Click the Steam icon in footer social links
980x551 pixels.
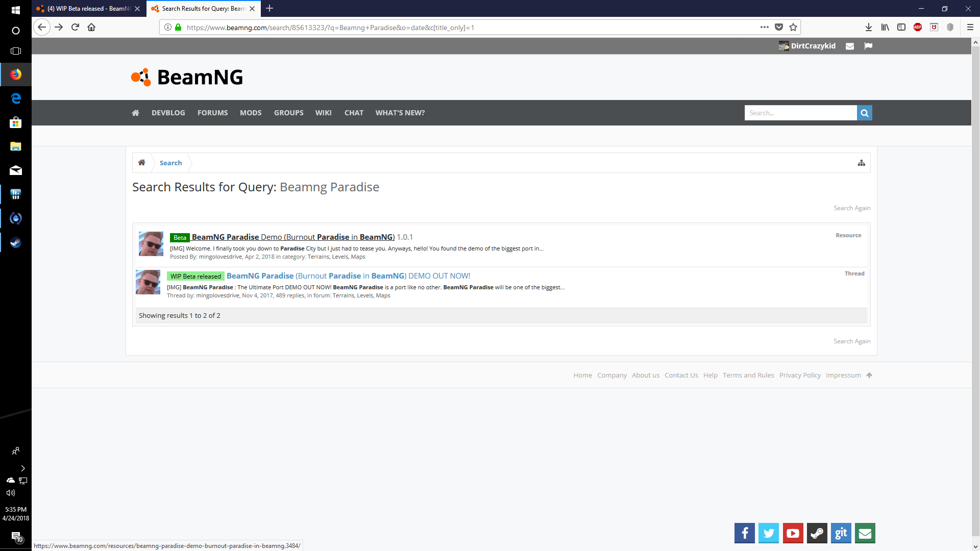(x=817, y=533)
